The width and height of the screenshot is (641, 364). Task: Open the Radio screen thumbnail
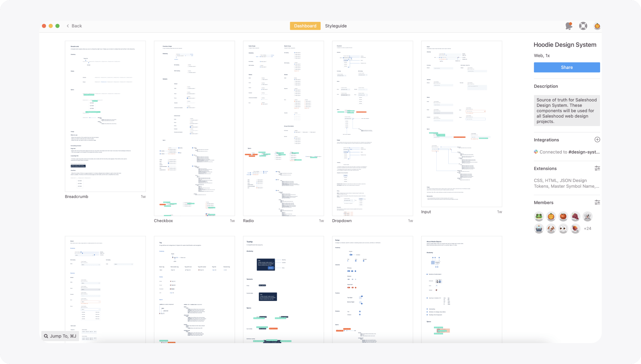click(284, 128)
